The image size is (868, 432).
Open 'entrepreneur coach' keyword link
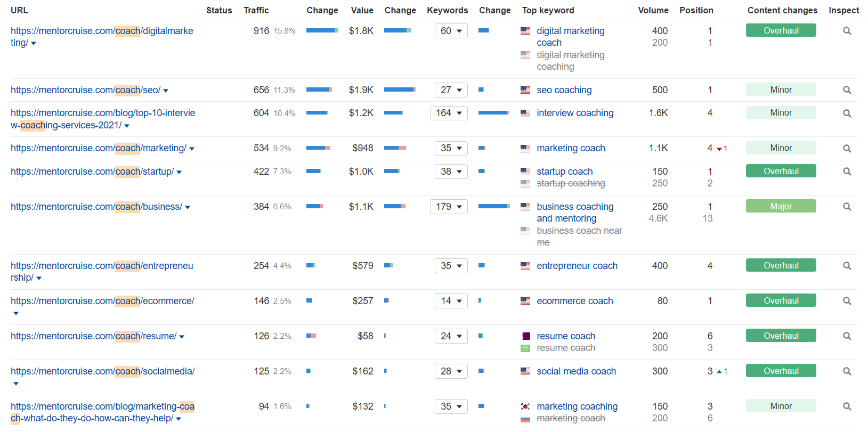577,266
